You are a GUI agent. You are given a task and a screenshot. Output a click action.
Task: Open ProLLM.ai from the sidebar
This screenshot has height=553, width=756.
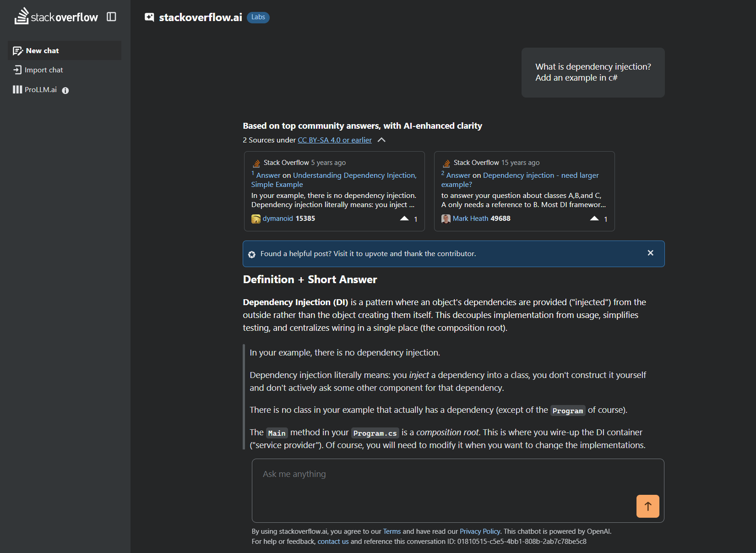click(40, 89)
